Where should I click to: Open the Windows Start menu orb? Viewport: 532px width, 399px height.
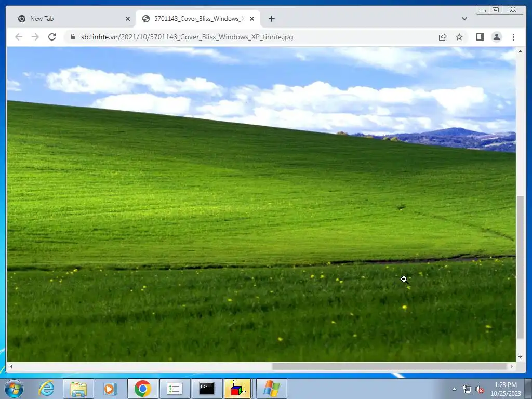14,389
